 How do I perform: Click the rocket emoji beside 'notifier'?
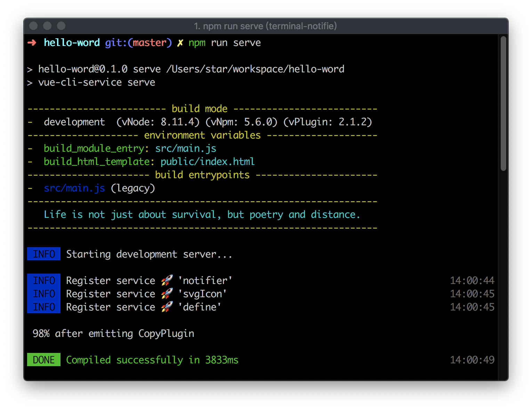tap(167, 280)
